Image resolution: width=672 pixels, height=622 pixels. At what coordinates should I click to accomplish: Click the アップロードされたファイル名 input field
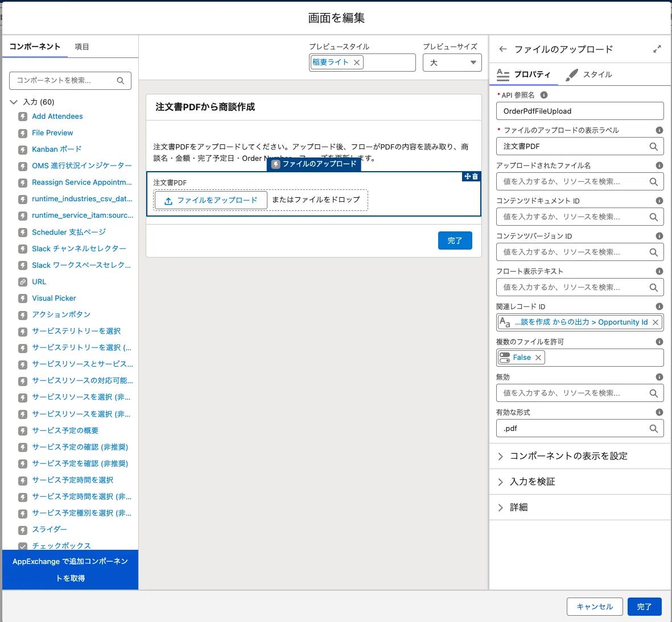[x=580, y=181]
